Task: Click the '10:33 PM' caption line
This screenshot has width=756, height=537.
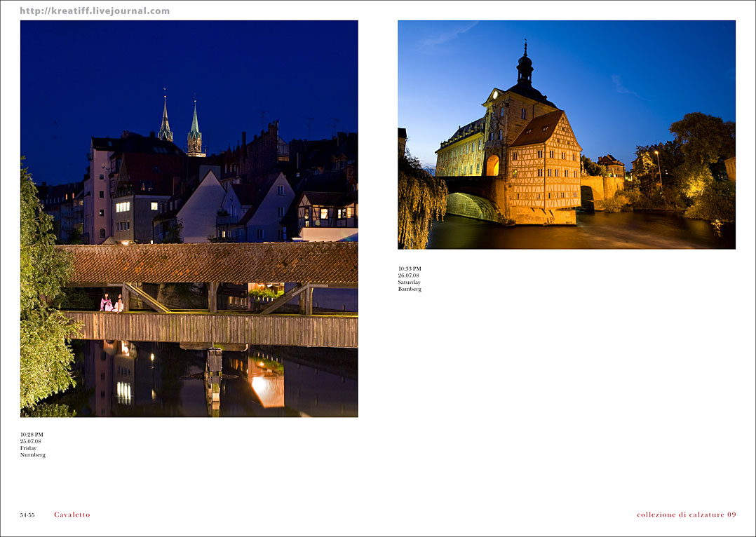Action: pyautogui.click(x=410, y=268)
